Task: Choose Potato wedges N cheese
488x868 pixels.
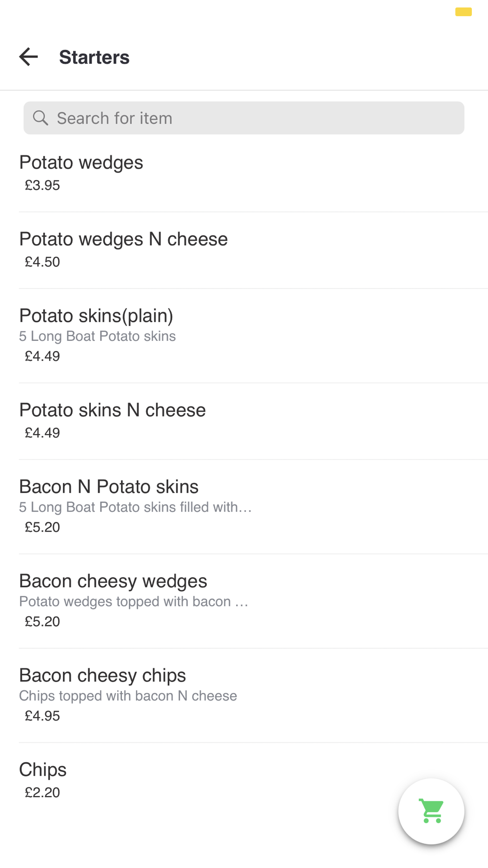Action: [123, 239]
